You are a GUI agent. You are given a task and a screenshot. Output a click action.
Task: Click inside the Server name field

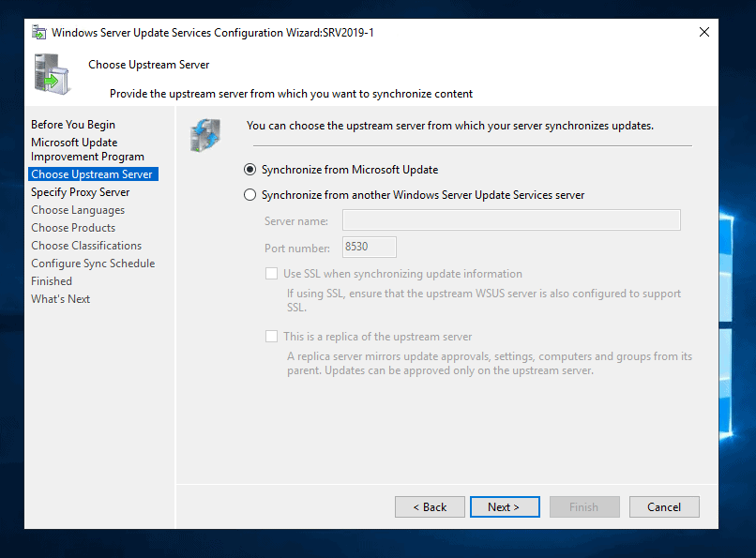[x=510, y=219]
